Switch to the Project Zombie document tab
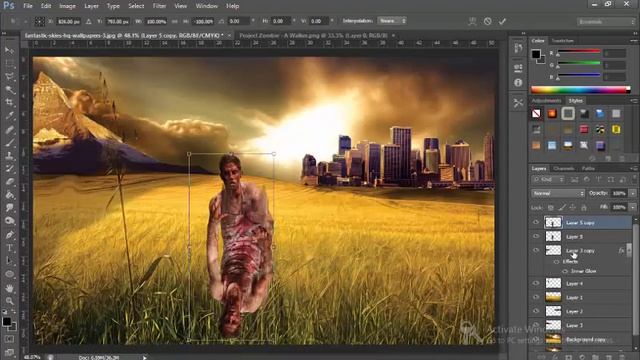Image resolution: width=640 pixels, height=360 pixels. tap(313, 36)
